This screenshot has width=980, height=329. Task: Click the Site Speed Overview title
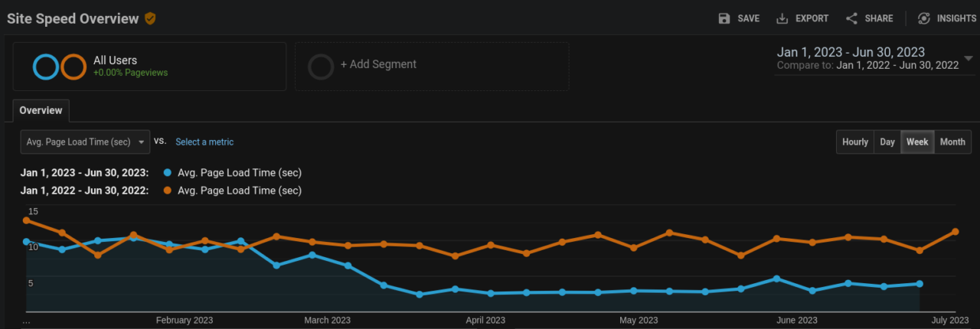[73, 18]
